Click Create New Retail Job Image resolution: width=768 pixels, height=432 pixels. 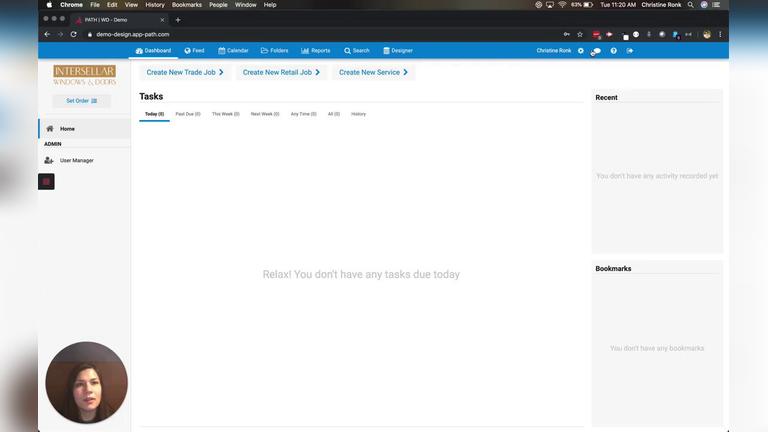coord(281,72)
